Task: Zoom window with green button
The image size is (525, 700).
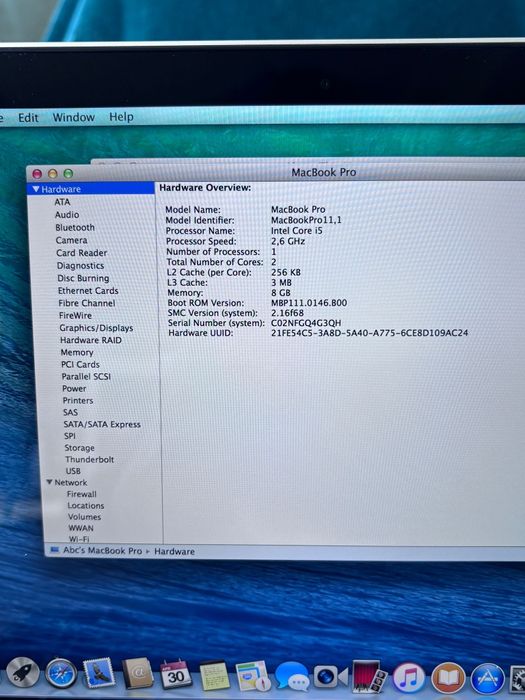Action: click(x=68, y=174)
